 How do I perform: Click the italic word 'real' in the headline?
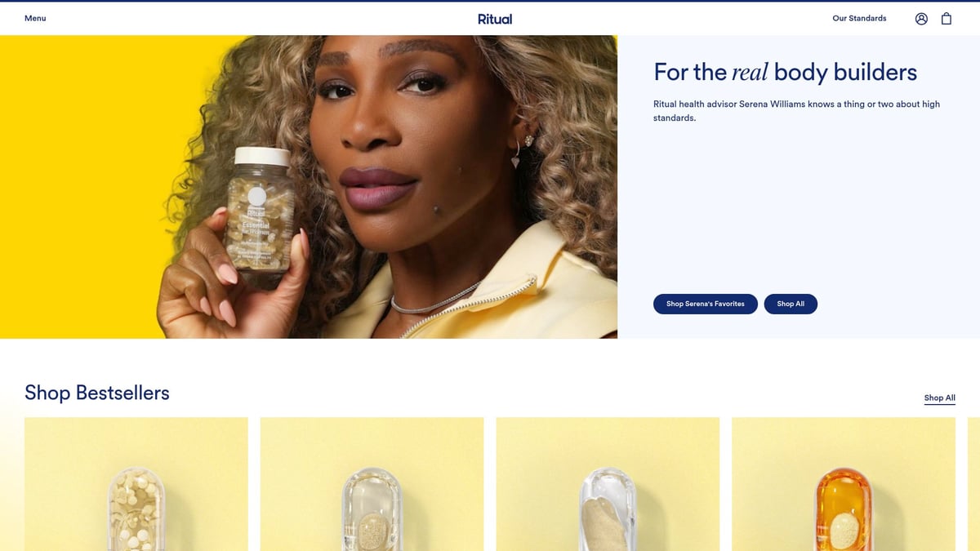[x=750, y=73]
